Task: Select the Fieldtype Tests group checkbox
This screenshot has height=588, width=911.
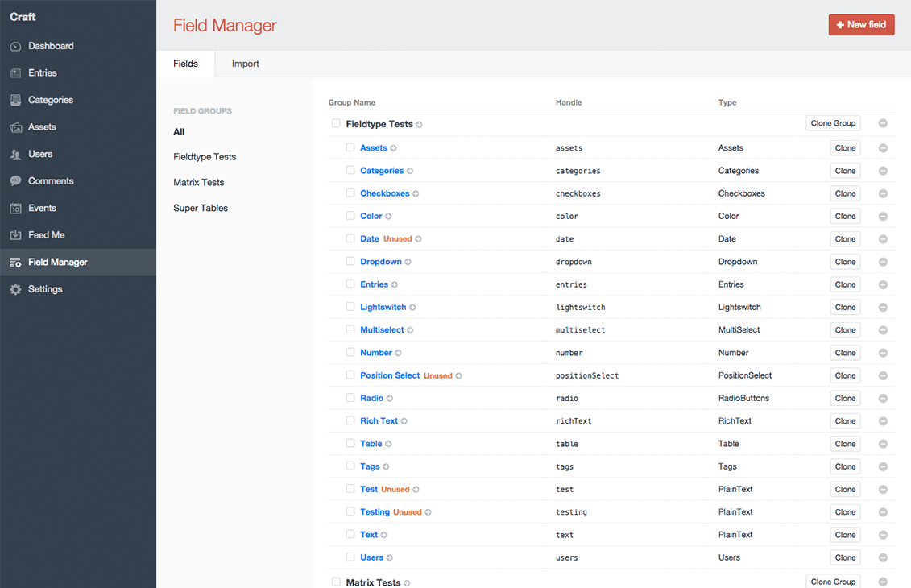Action: tap(336, 123)
